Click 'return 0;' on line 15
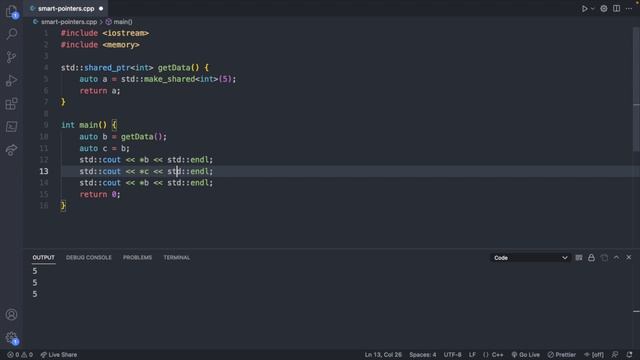Viewport: 640px width, 360px height. tap(100, 195)
